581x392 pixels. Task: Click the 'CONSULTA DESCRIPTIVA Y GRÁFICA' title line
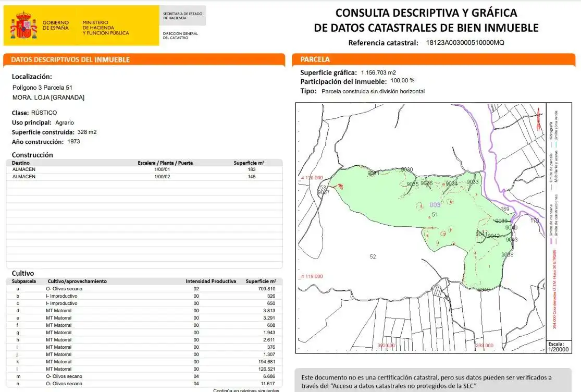click(x=426, y=13)
